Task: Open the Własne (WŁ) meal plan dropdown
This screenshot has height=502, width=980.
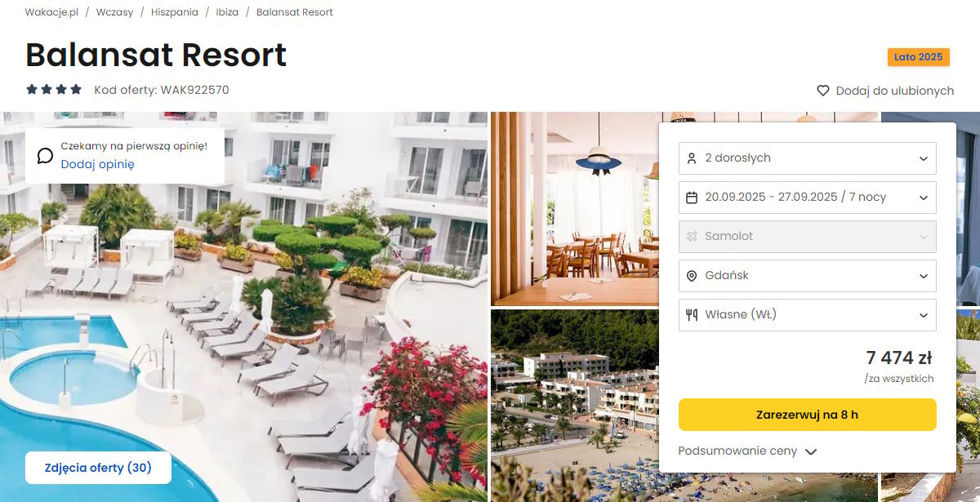Action: pos(808,314)
